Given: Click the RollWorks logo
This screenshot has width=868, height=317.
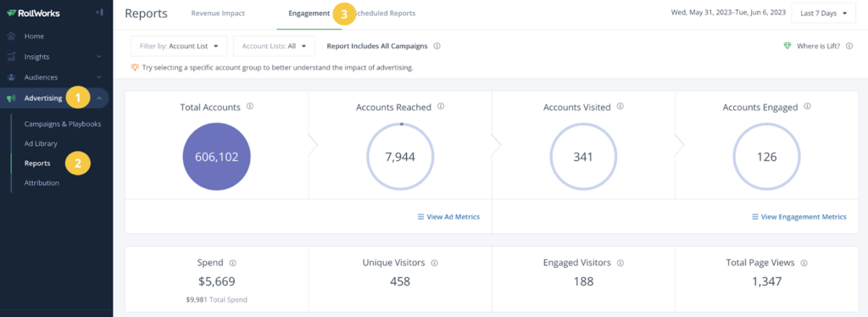Looking at the screenshot, I should click(x=33, y=14).
